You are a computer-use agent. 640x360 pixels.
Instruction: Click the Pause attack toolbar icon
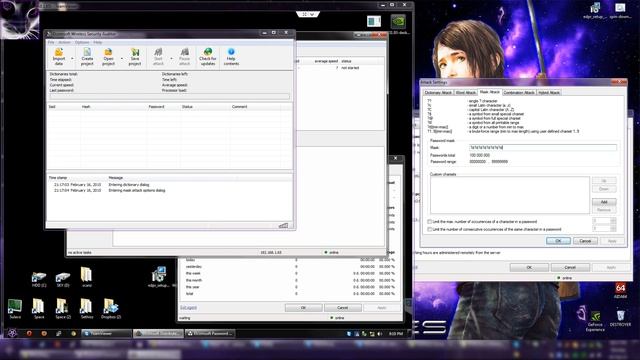tap(184, 57)
